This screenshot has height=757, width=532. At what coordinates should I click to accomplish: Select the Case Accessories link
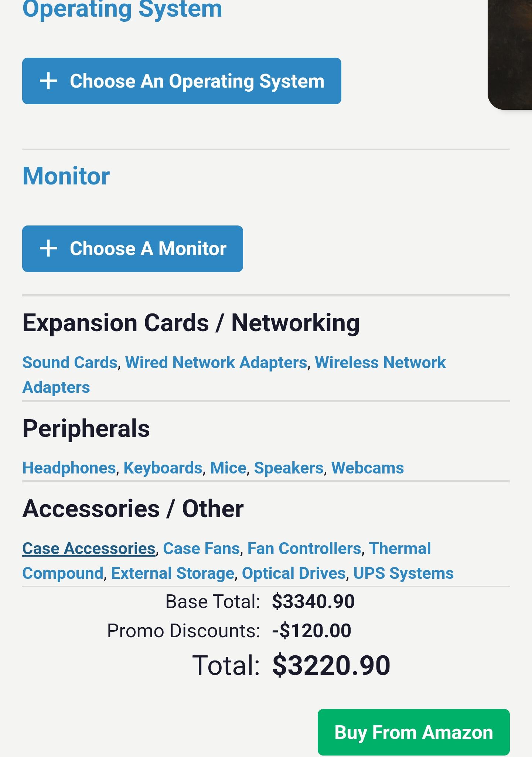[89, 549]
